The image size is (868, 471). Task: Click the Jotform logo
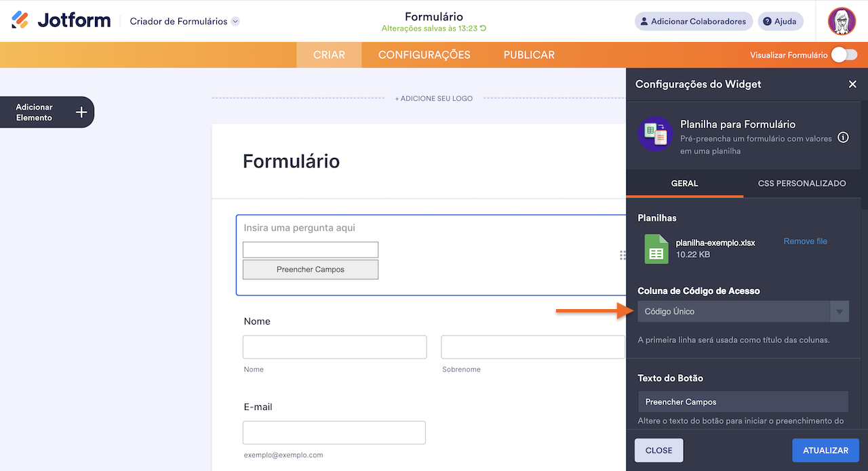(61, 20)
